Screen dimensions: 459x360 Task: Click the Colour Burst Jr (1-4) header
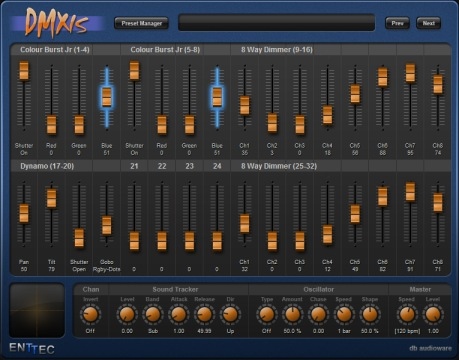tap(55, 50)
